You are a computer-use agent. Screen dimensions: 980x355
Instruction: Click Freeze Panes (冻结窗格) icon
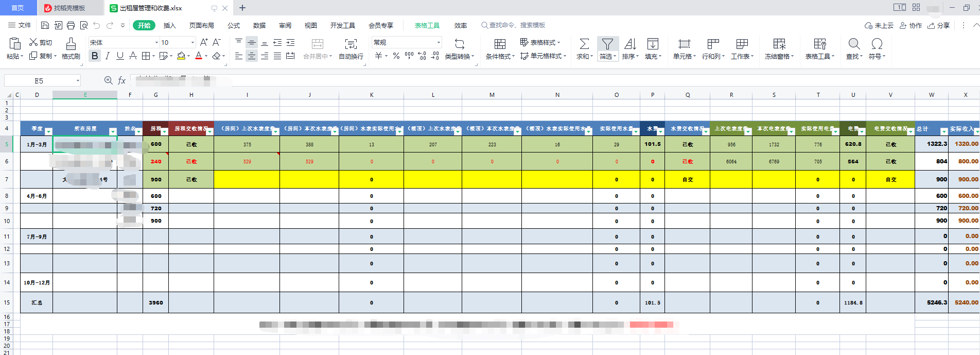[x=779, y=44]
